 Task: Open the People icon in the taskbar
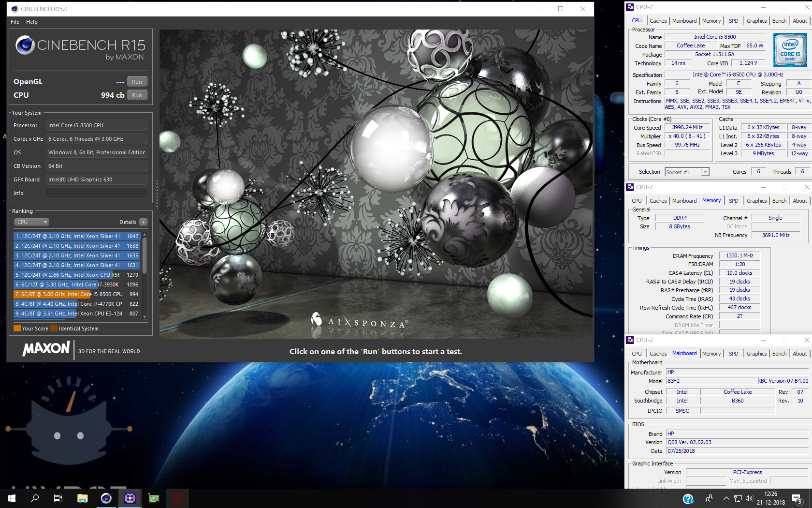click(x=709, y=498)
